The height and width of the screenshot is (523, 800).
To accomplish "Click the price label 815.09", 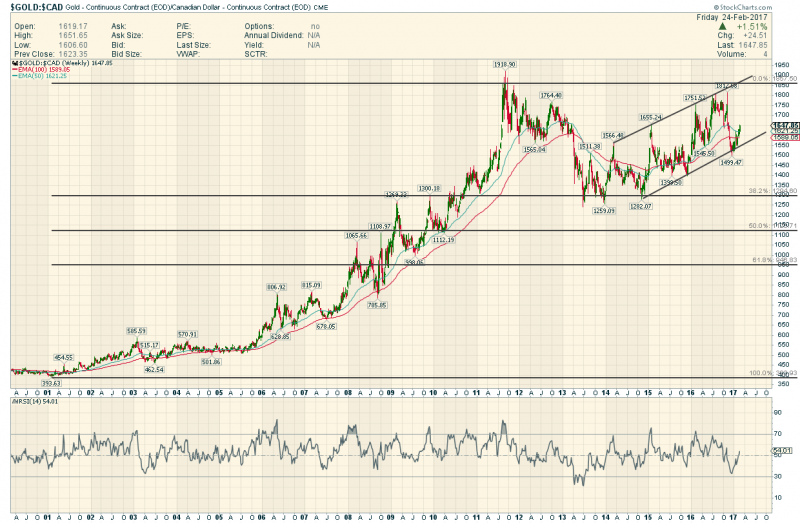I will coord(311,285).
